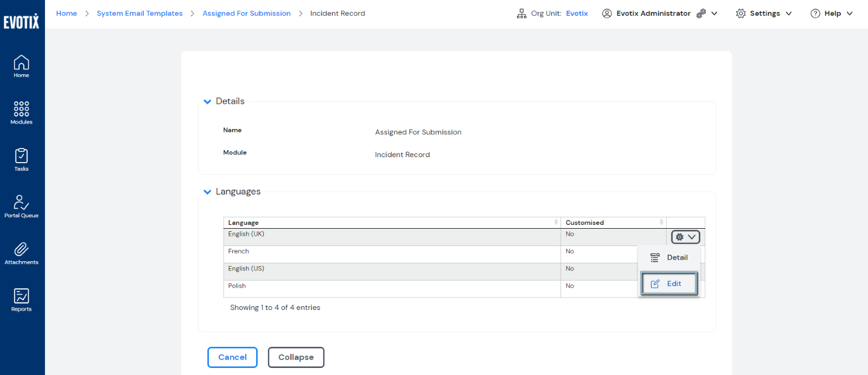Click the Customised value for English (US)
Screen dimensions: 868x375
pos(570,269)
